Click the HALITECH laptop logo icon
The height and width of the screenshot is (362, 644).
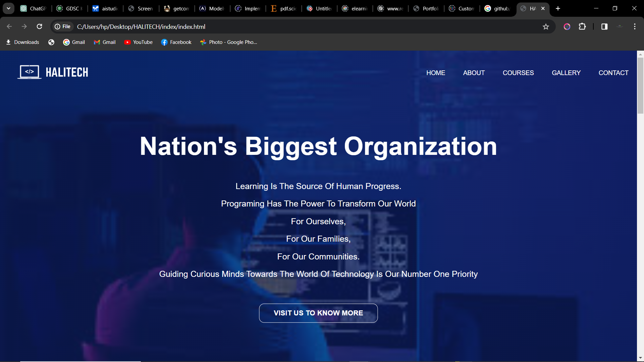(x=30, y=72)
